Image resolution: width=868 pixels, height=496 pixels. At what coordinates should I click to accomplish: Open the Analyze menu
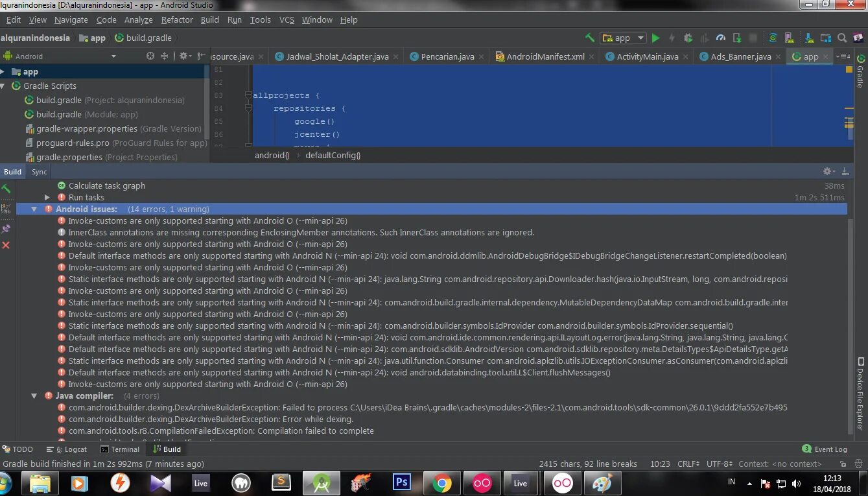138,19
